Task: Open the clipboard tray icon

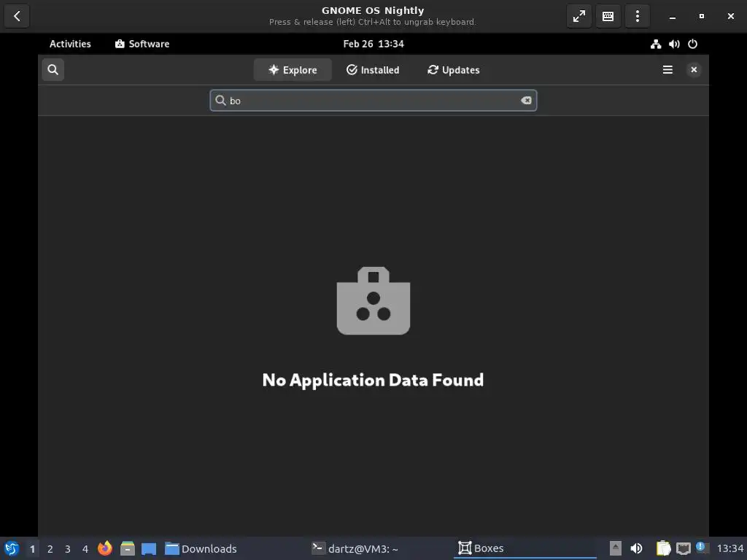Action: point(663,548)
